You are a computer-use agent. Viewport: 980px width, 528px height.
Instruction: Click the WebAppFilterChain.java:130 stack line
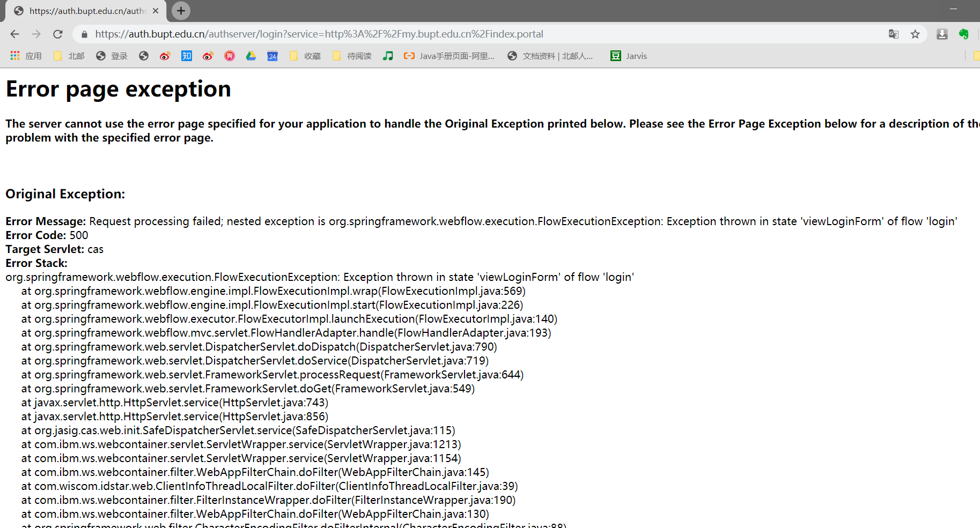point(255,514)
